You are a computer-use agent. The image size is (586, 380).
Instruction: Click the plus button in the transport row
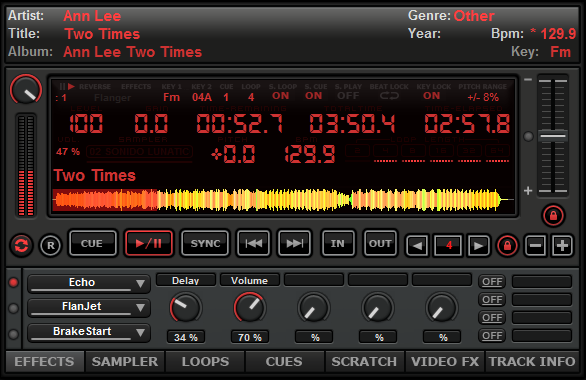click(x=562, y=245)
